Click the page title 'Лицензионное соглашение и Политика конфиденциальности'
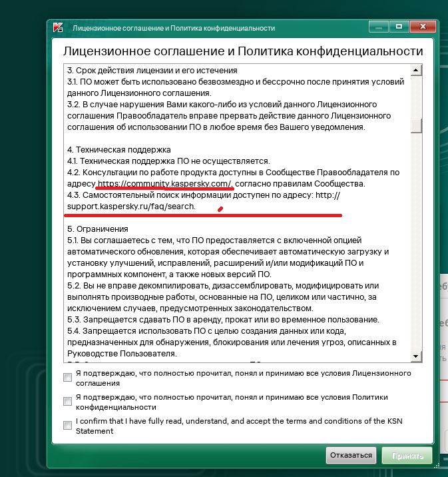 click(x=243, y=51)
